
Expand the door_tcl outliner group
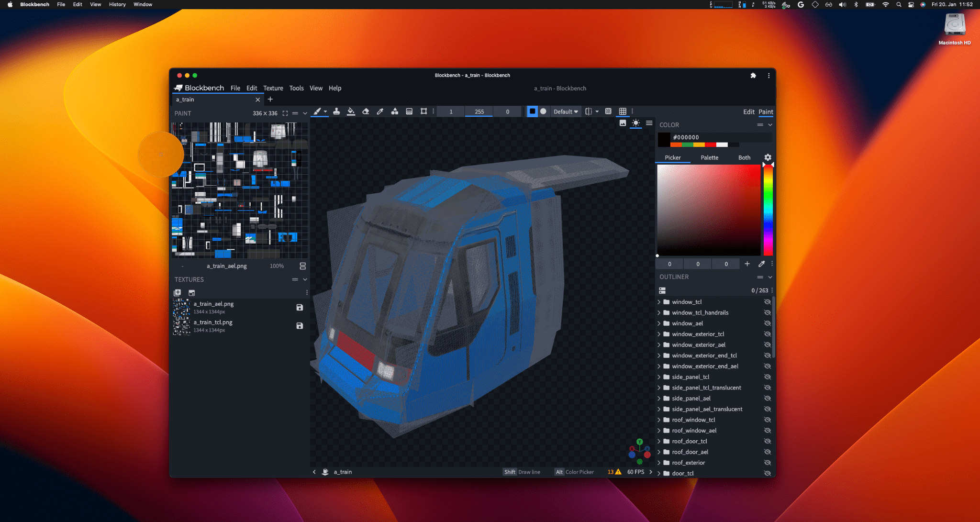(x=659, y=473)
